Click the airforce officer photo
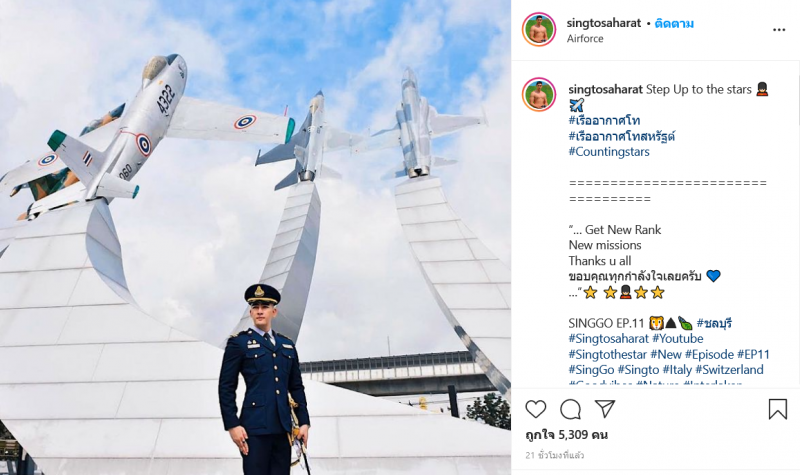 point(255,237)
